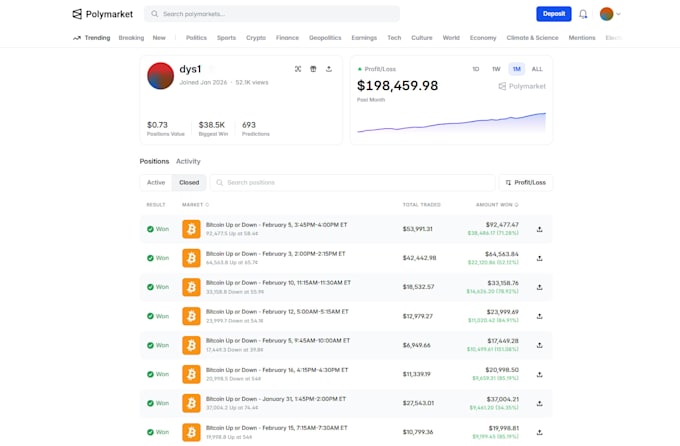Open the Finance category

click(x=288, y=38)
